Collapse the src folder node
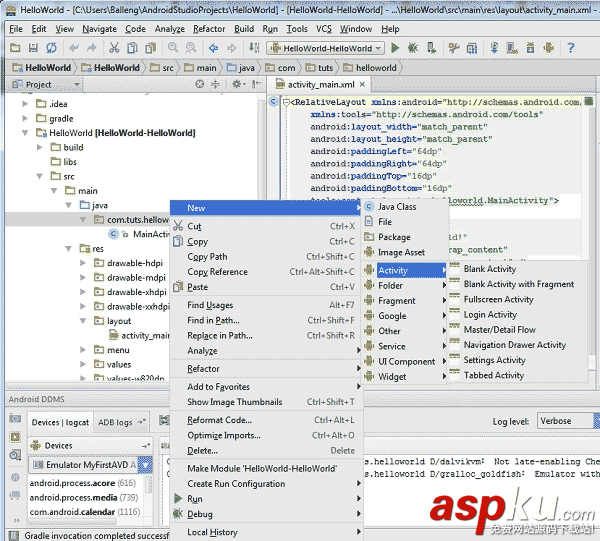600x541 pixels. (x=39, y=176)
